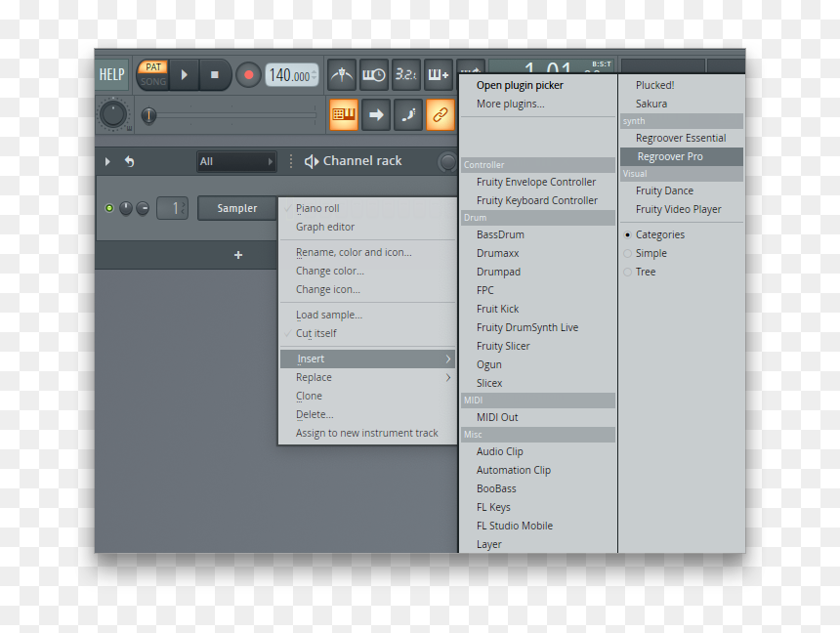Click More plugins...
The image size is (840, 633).
pyautogui.click(x=538, y=104)
